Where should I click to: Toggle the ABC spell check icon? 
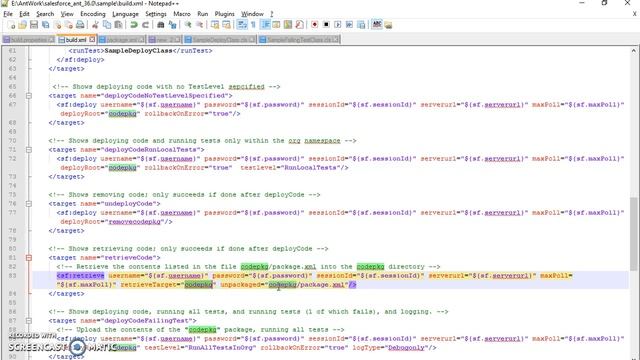pos(377,24)
